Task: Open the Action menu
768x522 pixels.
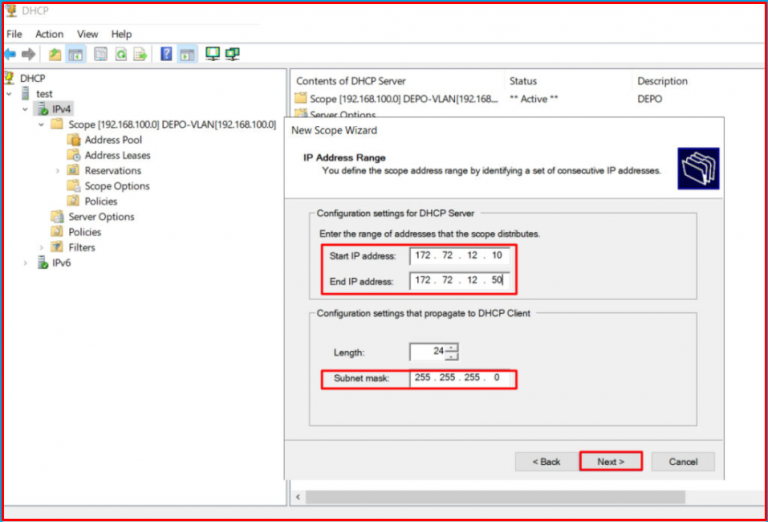Action: coord(49,34)
